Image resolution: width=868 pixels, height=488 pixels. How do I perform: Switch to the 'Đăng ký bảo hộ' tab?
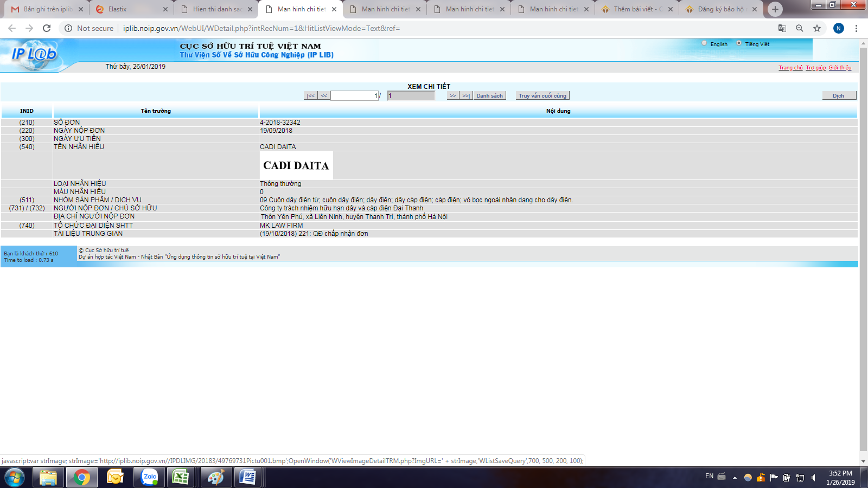[x=722, y=9]
